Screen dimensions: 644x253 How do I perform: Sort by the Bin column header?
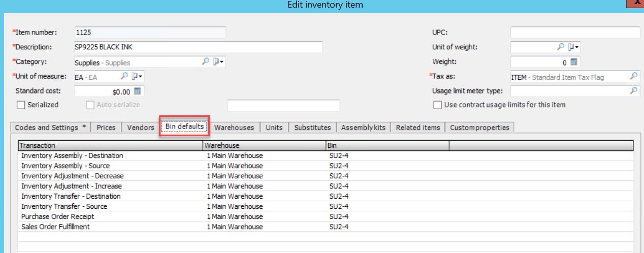[x=387, y=146]
